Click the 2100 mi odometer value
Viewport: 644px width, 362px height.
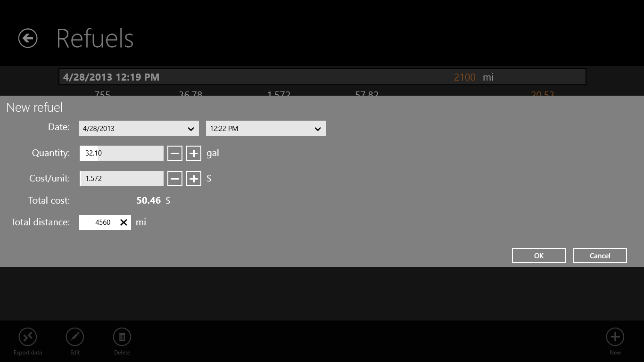pos(473,77)
